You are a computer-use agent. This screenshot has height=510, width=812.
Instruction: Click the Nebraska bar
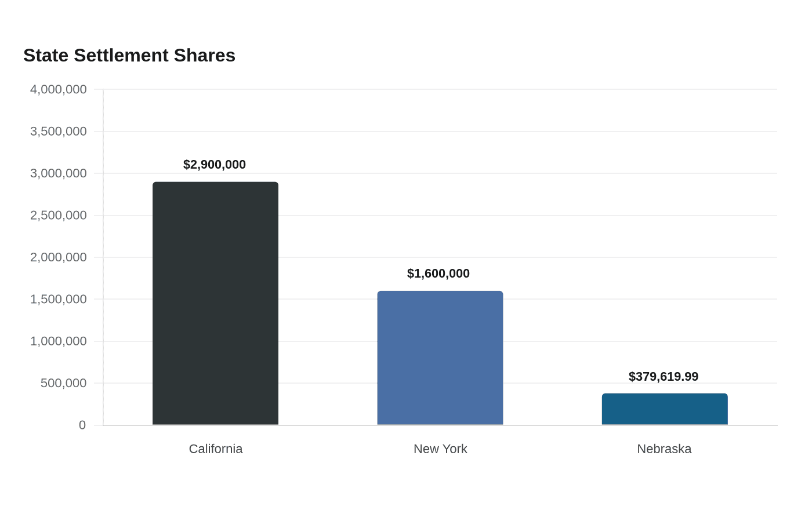pos(665,409)
